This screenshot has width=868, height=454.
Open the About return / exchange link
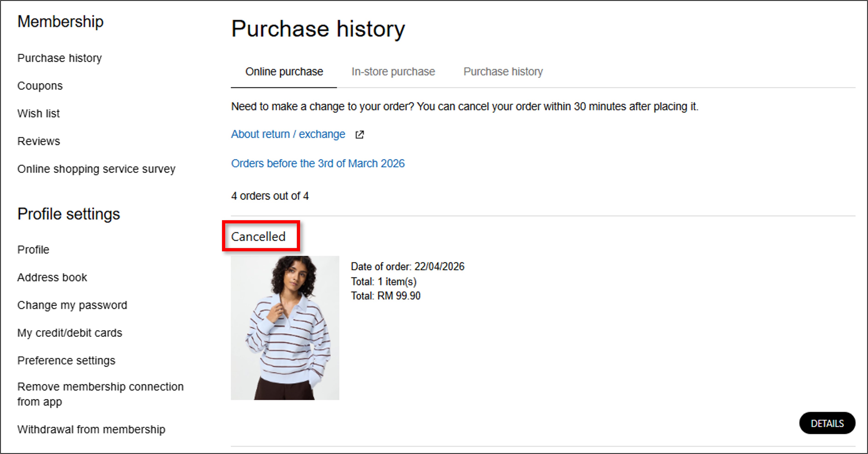click(288, 134)
